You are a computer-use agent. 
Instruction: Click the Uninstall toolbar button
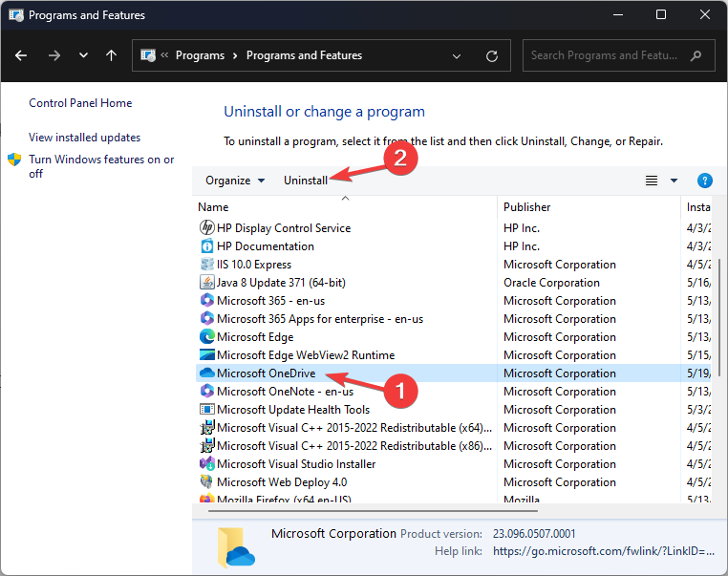[x=306, y=181]
